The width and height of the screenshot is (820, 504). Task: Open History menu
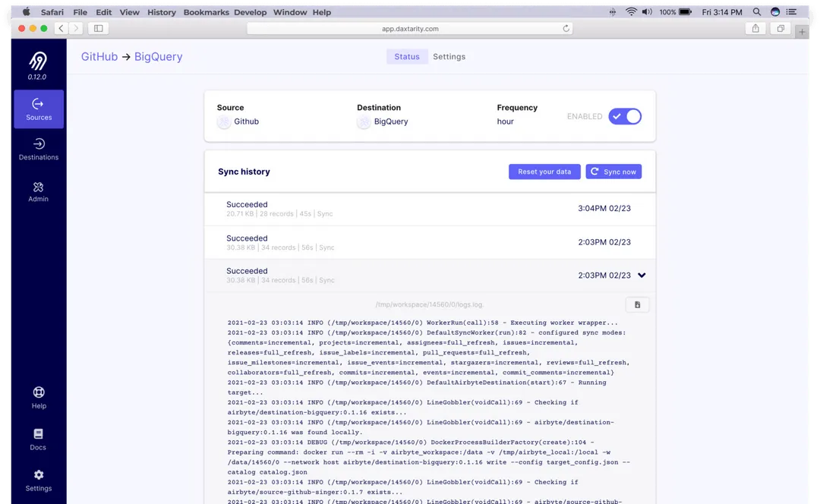162,12
